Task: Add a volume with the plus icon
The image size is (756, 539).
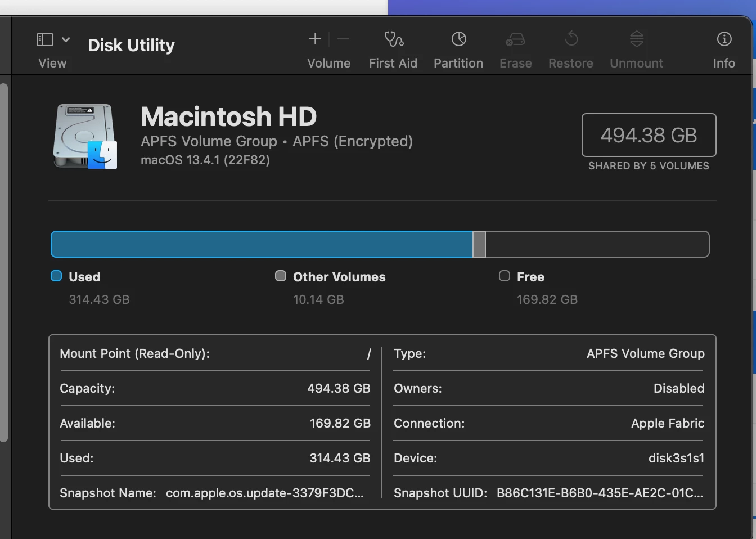Action: [x=315, y=39]
